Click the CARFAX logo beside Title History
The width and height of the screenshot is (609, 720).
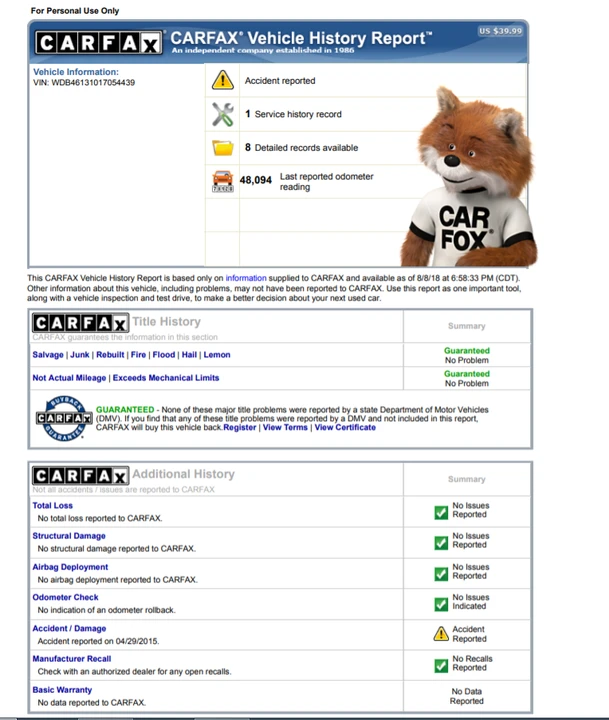(x=80, y=323)
